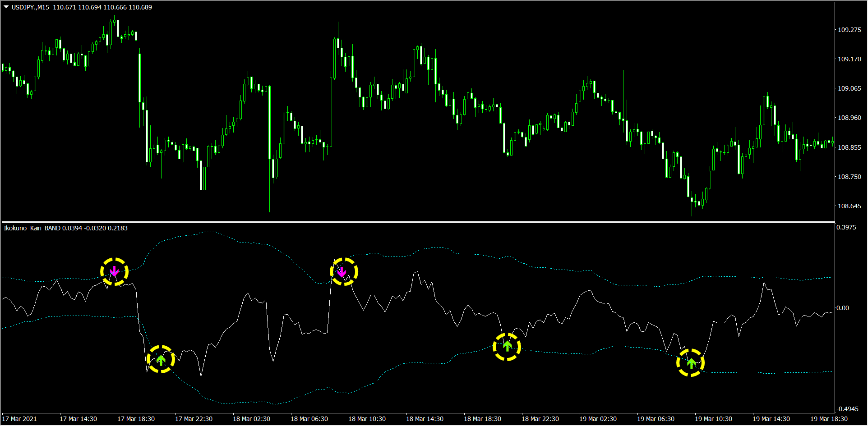Click the 0.3975 indicator scale value
This screenshot has width=868, height=426.
pos(846,227)
